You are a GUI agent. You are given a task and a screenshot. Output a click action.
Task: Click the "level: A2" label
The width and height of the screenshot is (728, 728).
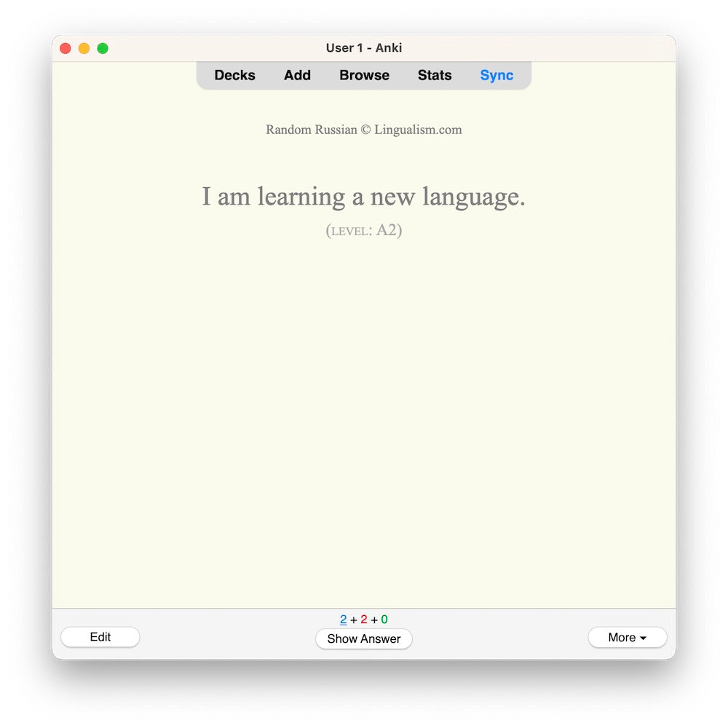(x=364, y=230)
